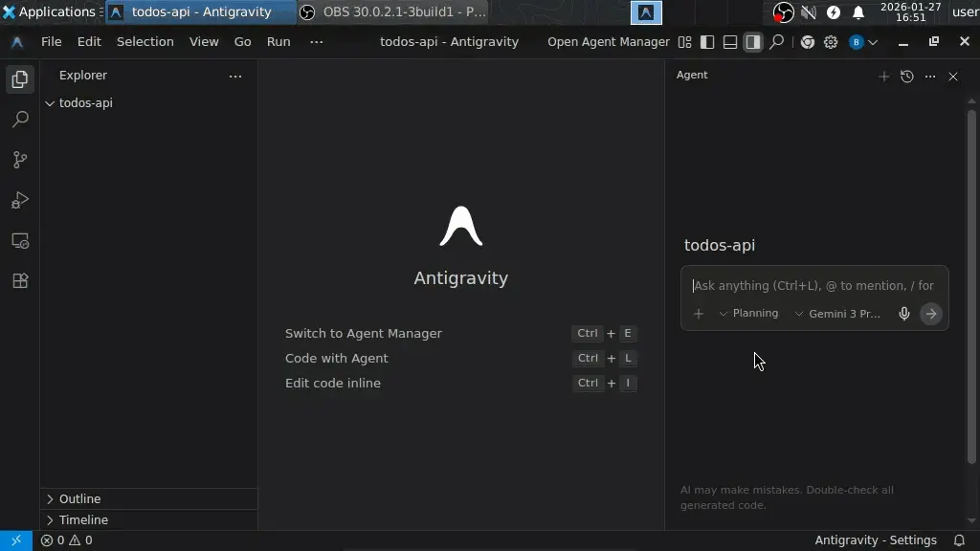Open the Run menu
Screen dimensions: 980x551
click(x=278, y=42)
